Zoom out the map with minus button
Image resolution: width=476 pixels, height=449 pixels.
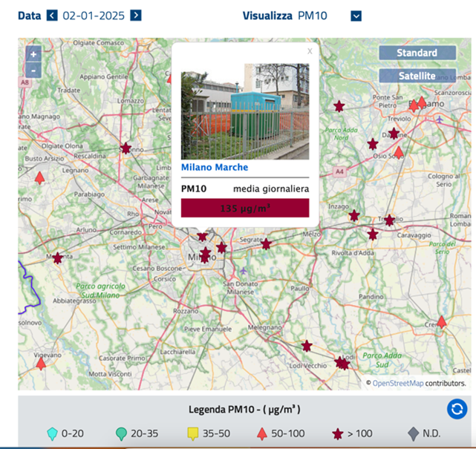(33, 71)
